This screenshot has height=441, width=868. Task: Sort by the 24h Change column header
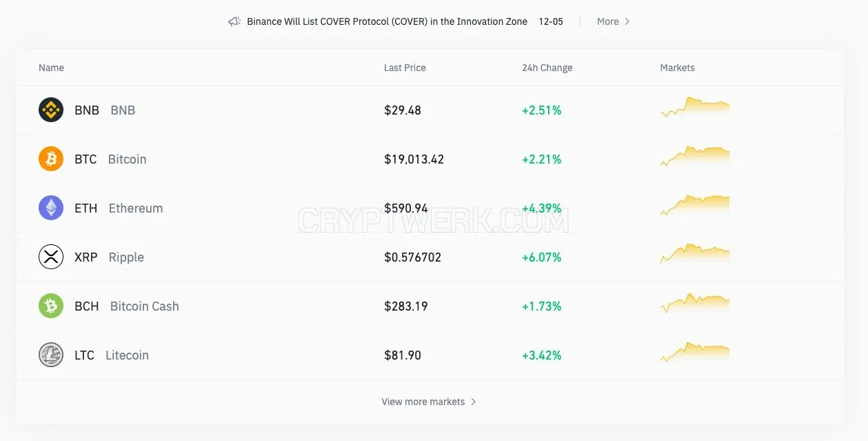click(x=547, y=68)
